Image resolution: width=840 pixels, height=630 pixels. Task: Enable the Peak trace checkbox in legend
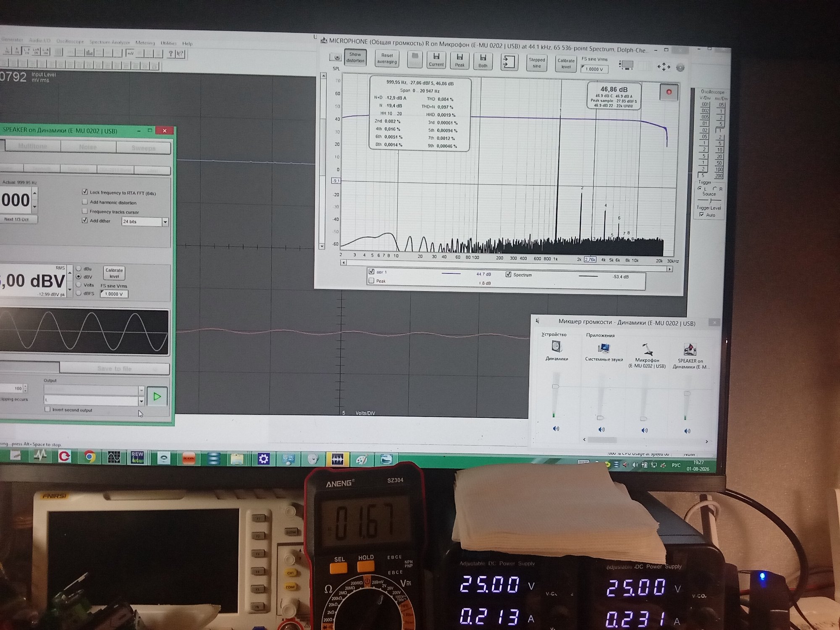click(x=371, y=281)
